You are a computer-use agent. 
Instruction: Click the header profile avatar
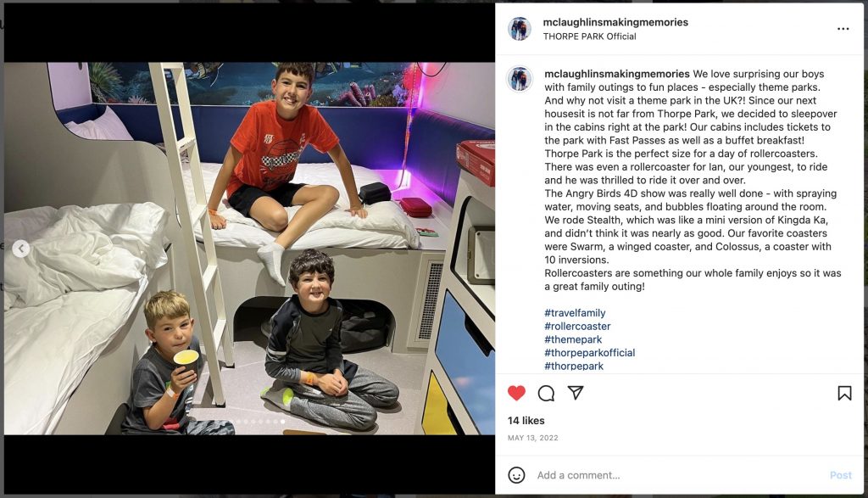(520, 29)
